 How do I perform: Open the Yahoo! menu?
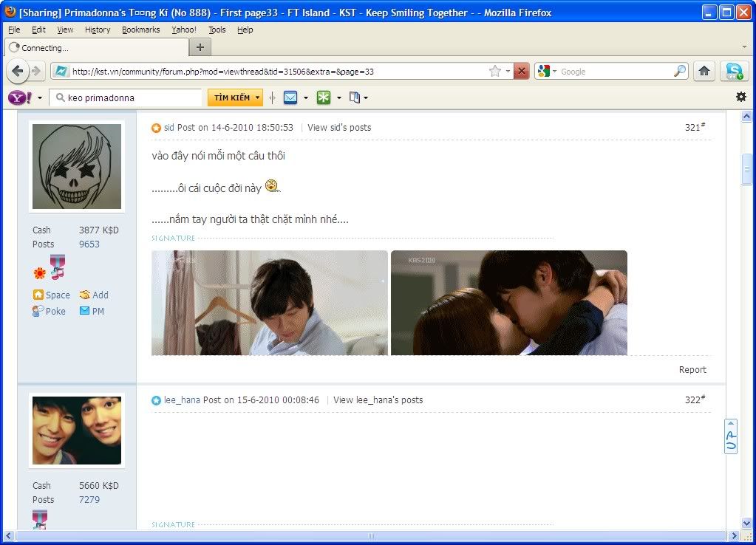point(184,30)
